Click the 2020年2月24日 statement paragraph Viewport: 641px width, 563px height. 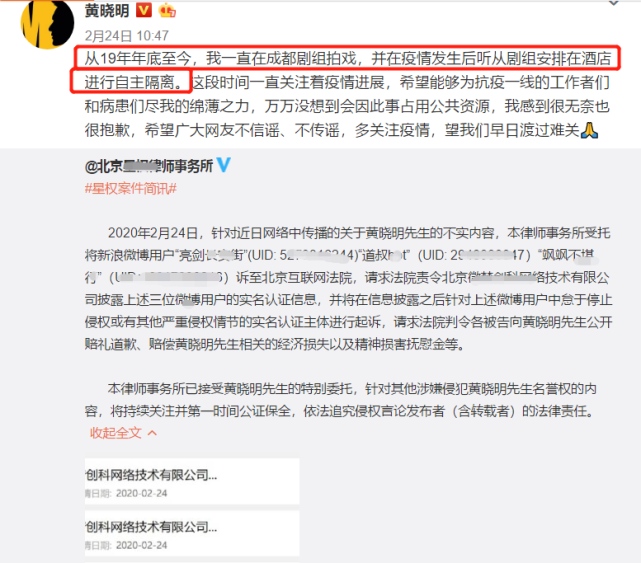[348, 289]
